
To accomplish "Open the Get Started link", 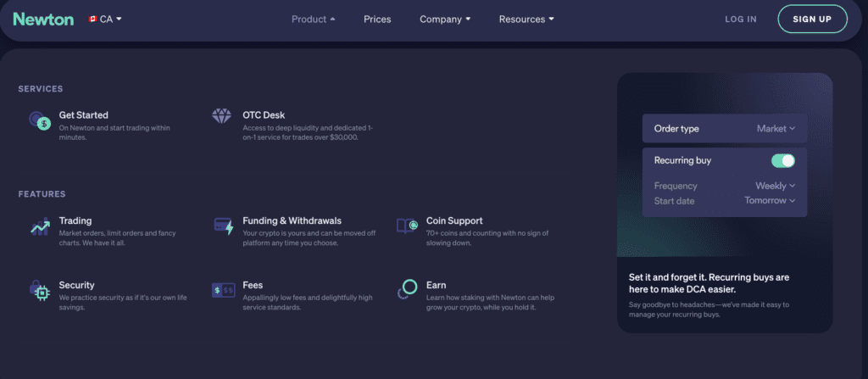I will [x=84, y=115].
